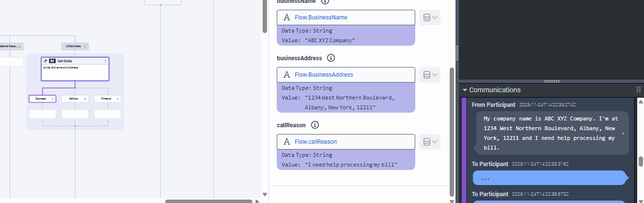
Task: Click the Communications scroll-up arrow
Action: (641, 101)
